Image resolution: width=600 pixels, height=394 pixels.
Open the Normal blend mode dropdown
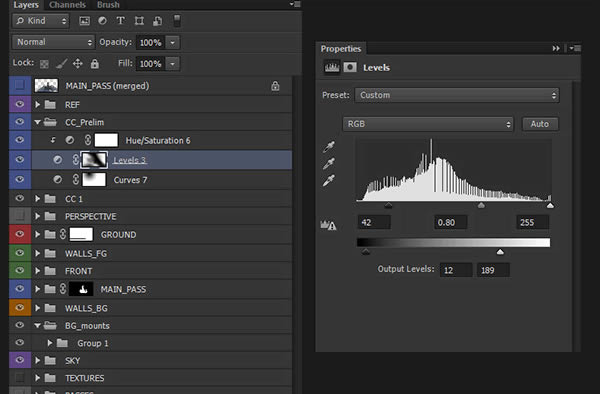coord(53,42)
